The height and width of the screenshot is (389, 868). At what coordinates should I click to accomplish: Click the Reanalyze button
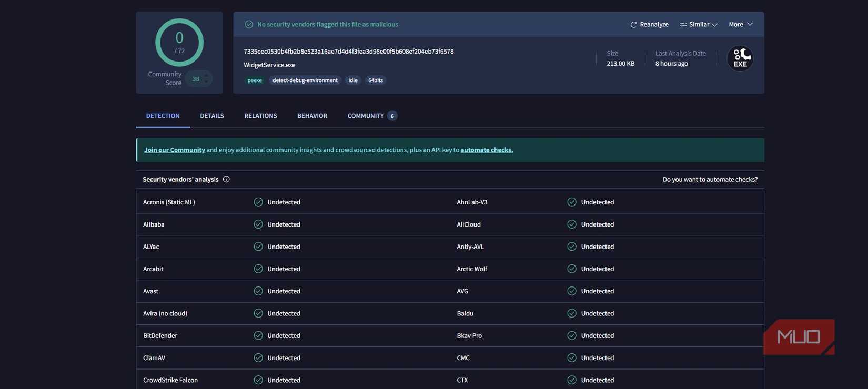tap(649, 25)
